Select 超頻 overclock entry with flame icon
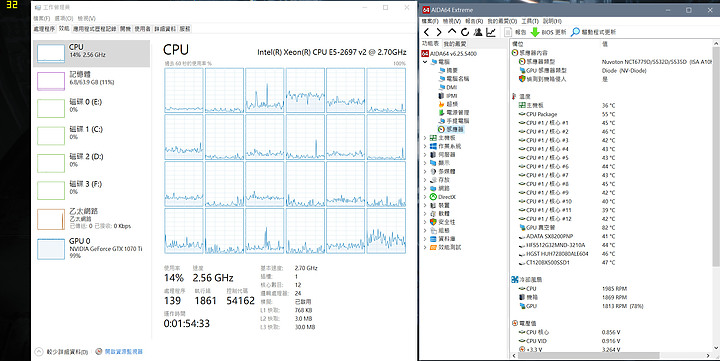Viewport: 720px width, 361px height. (x=448, y=104)
